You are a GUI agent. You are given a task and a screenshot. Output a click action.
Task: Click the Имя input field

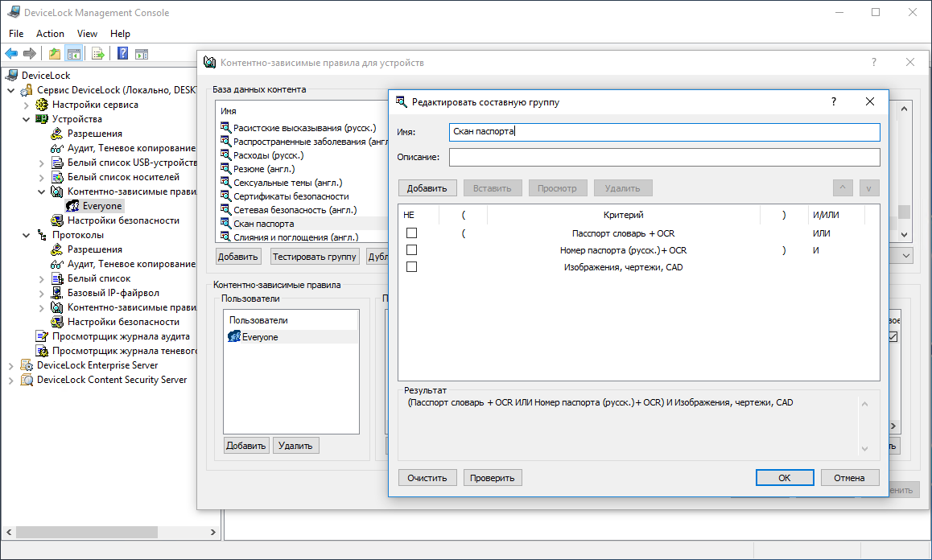point(665,131)
